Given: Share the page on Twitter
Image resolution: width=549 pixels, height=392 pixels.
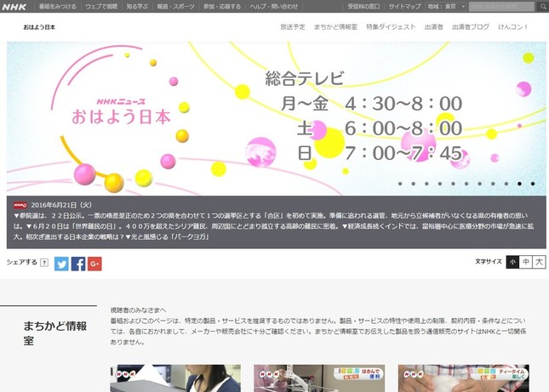Looking at the screenshot, I should pos(61,264).
